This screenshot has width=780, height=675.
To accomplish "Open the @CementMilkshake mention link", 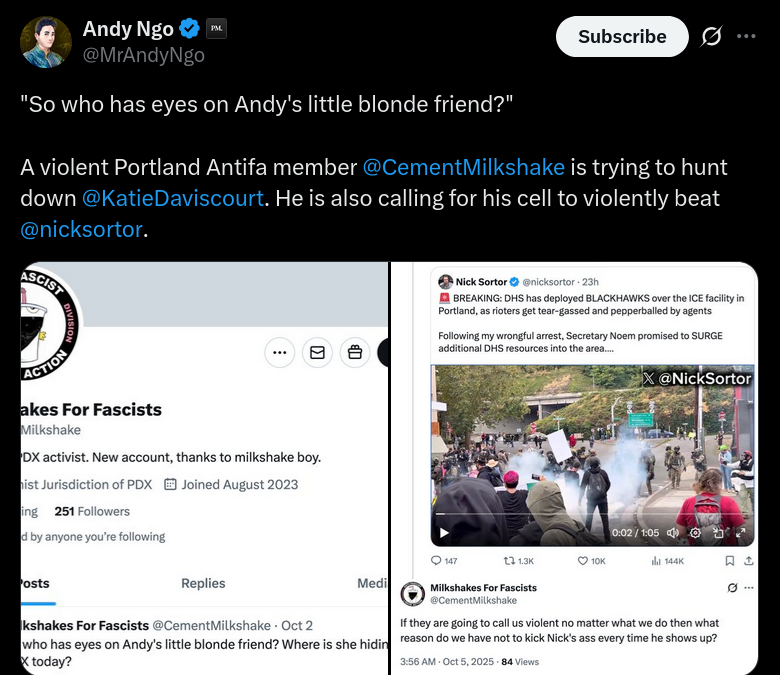I will click(x=463, y=167).
